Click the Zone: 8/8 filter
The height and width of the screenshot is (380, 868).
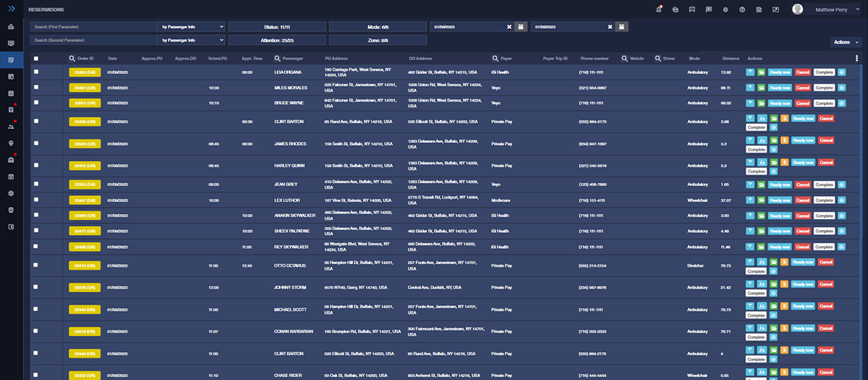(377, 40)
